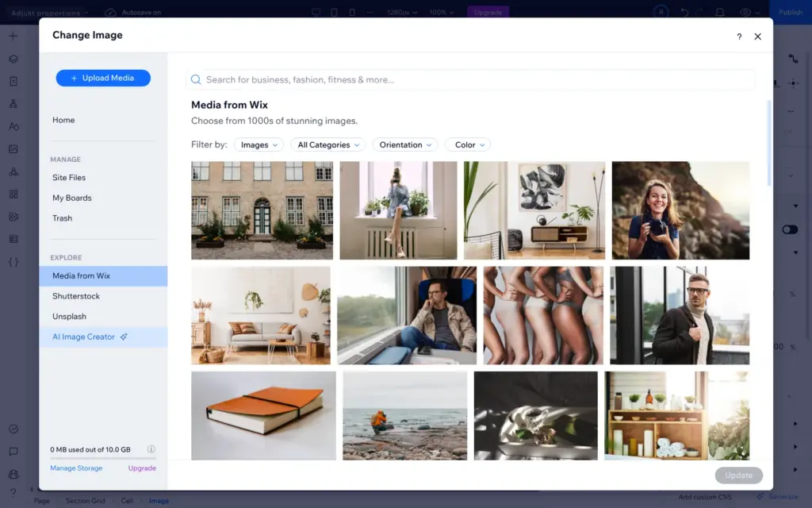The width and height of the screenshot is (812, 508).
Task: Click the Section Grid breadcrumb
Action: [x=86, y=501]
